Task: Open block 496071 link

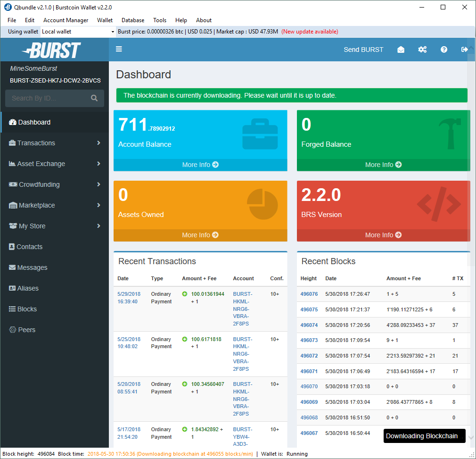Action: pyautogui.click(x=309, y=371)
